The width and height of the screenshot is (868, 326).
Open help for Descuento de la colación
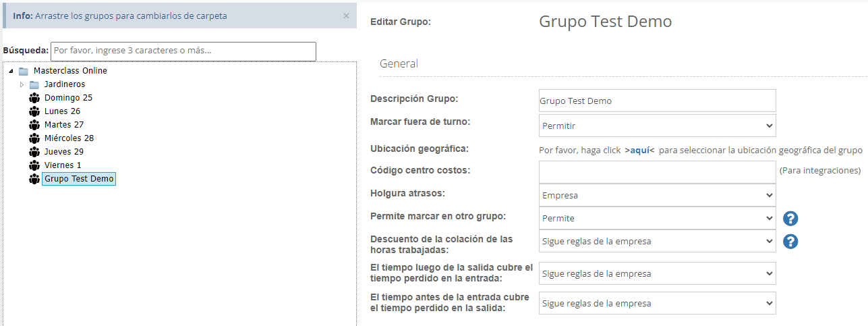[790, 242]
